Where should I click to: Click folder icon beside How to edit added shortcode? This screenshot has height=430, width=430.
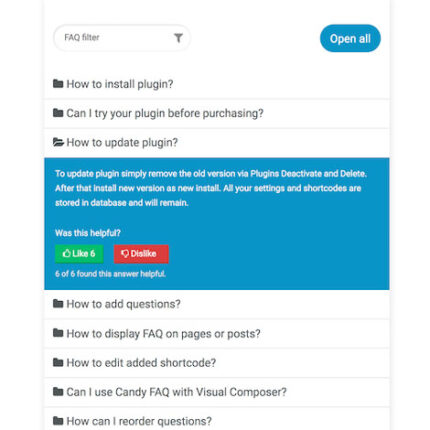point(58,362)
